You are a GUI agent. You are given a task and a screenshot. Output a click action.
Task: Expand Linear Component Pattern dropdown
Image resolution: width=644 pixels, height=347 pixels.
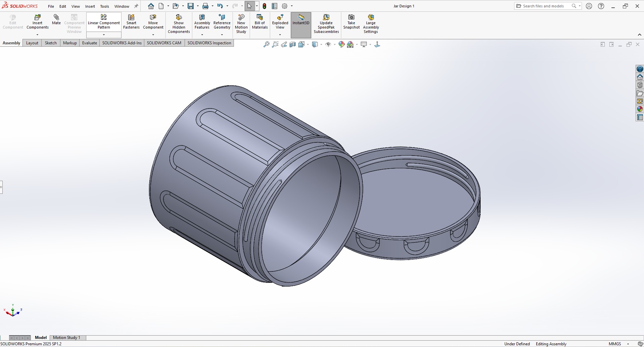(x=104, y=35)
